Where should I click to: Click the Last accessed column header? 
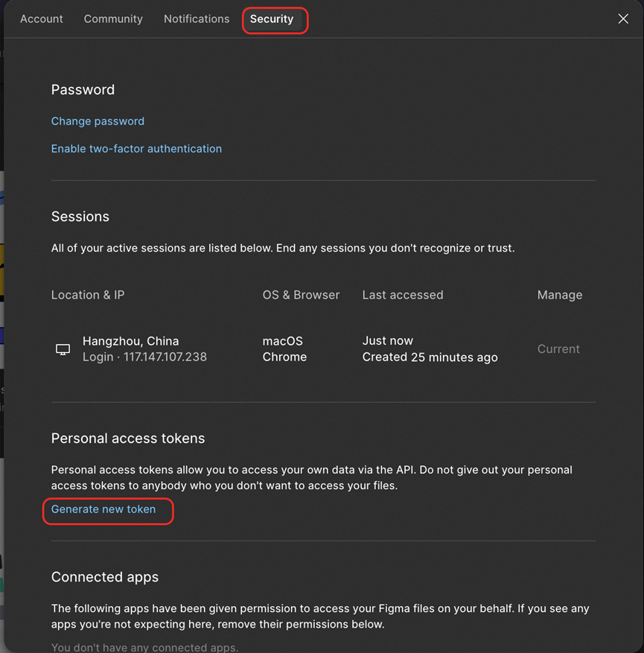[x=403, y=295]
